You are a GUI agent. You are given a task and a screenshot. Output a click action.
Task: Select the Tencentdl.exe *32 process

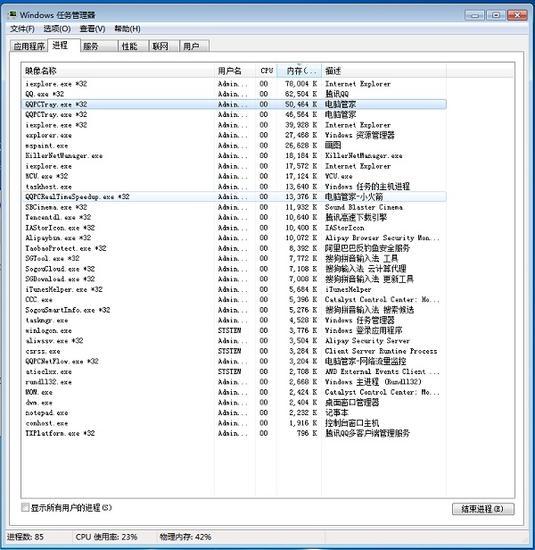click(234, 217)
